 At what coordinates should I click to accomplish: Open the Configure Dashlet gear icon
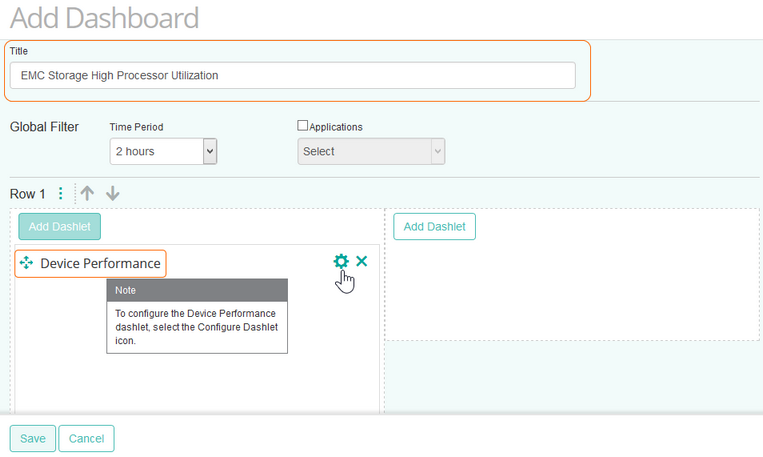pyautogui.click(x=341, y=262)
